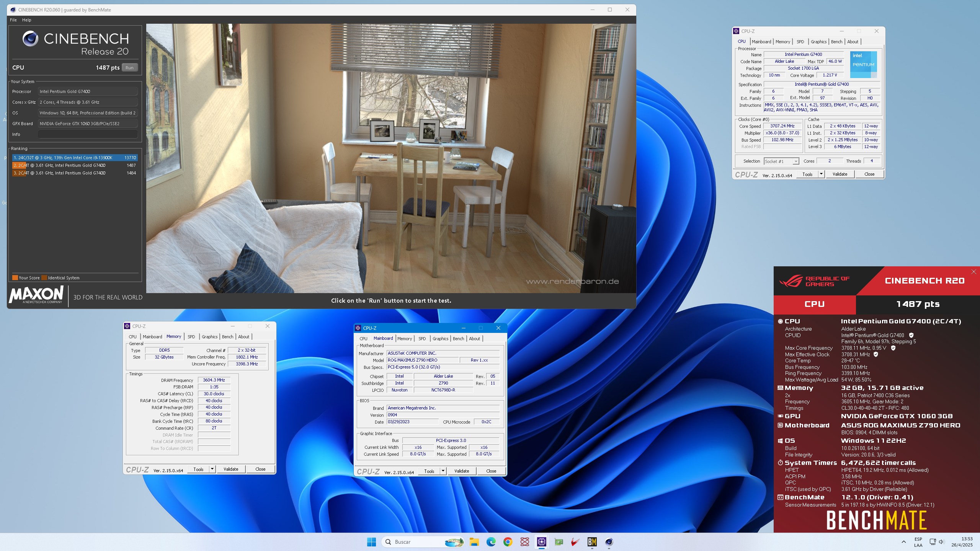Screen dimensions: 980x551
Task: Click the CPU-Z Memory window title icon
Action: pos(127,326)
